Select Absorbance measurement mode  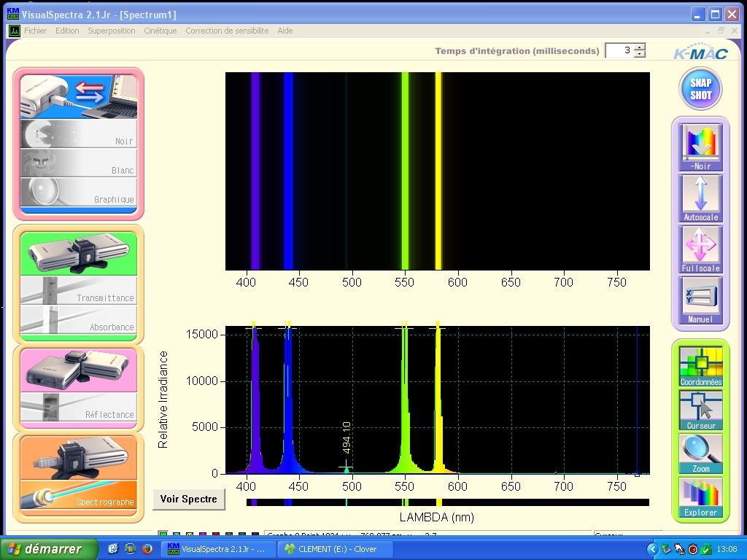click(x=79, y=319)
